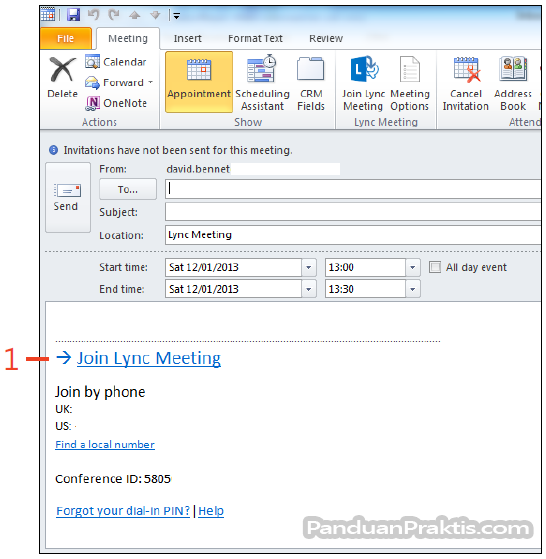Open Calendar from the Actions group
Screen dimensions: 546x559
(116, 62)
